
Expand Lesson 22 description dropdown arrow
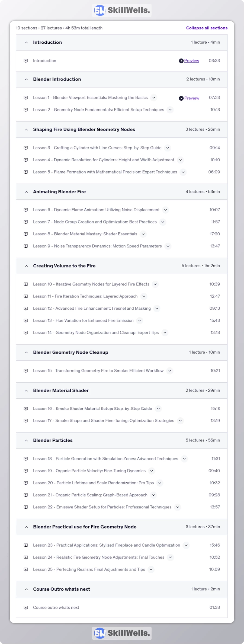point(178,507)
